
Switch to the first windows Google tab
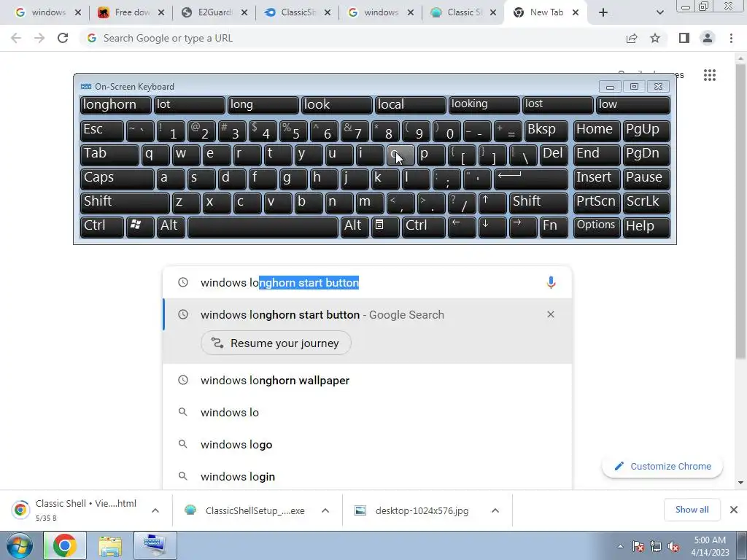[48, 12]
